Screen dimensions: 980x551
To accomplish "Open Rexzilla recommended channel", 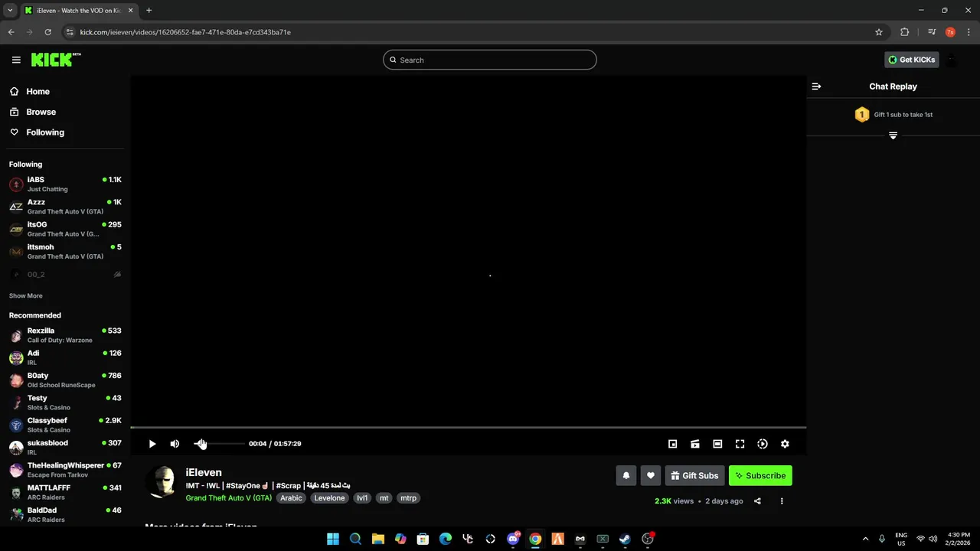I will [65, 335].
